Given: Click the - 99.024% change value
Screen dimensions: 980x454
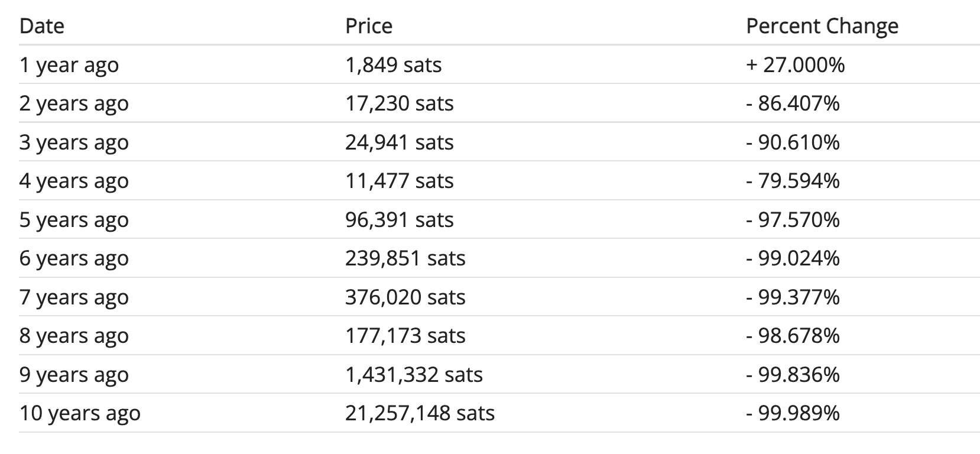Looking at the screenshot, I should (793, 258).
